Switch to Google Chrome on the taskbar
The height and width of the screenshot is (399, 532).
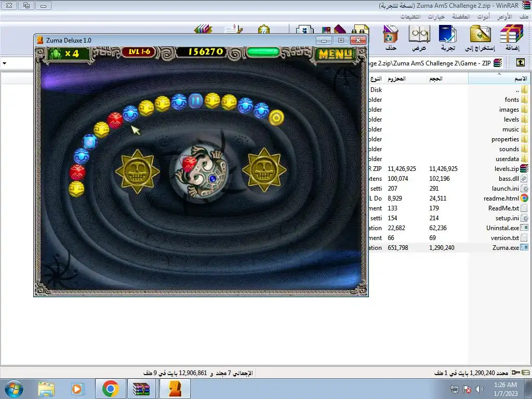pos(110,389)
